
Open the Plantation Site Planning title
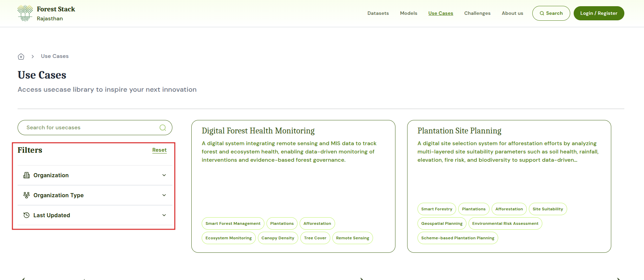(459, 131)
